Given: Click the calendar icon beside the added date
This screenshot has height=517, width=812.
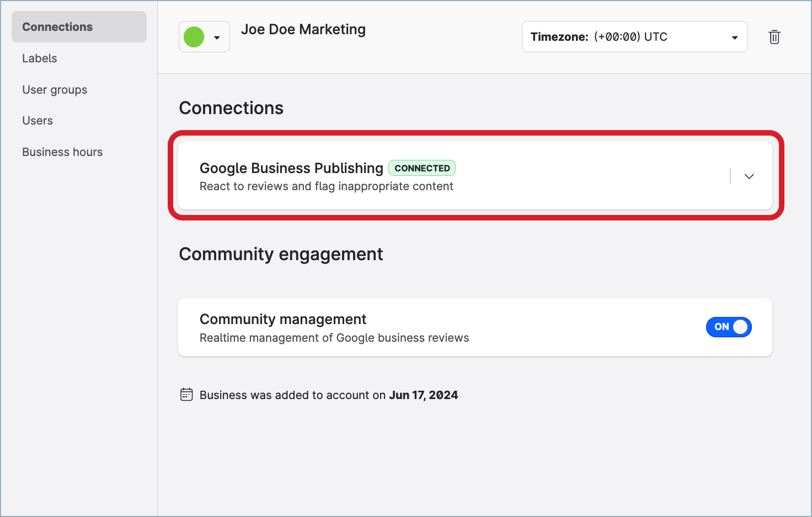Looking at the screenshot, I should [186, 395].
